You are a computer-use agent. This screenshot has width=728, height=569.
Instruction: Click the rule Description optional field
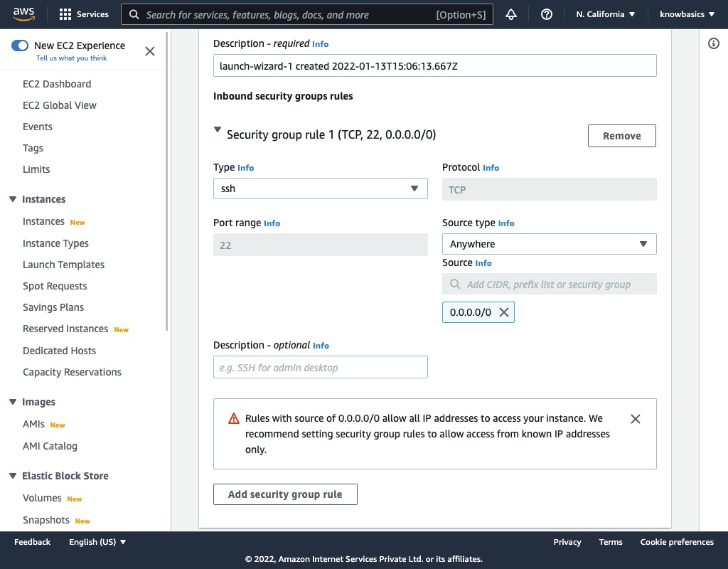(x=321, y=367)
